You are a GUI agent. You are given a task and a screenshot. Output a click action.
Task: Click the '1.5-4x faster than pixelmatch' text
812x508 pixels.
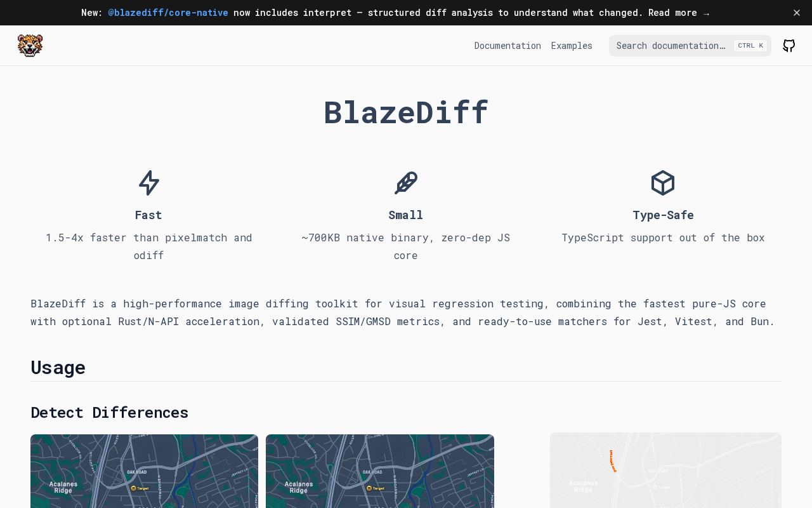[x=149, y=246]
